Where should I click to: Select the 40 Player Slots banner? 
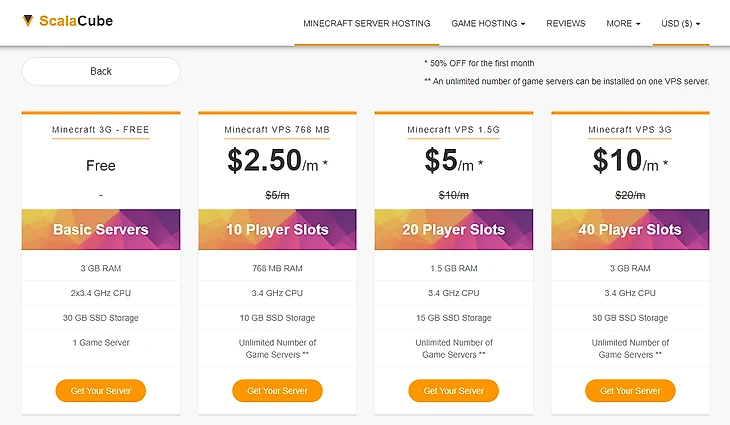[x=630, y=230]
